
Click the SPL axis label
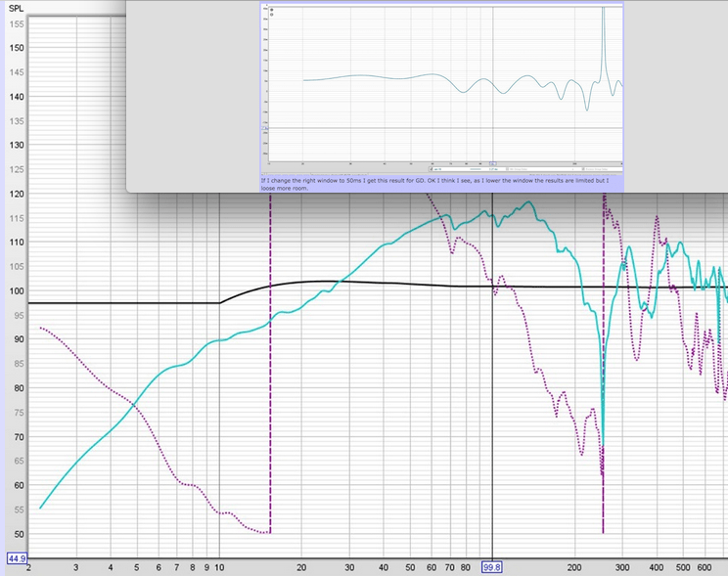point(16,9)
